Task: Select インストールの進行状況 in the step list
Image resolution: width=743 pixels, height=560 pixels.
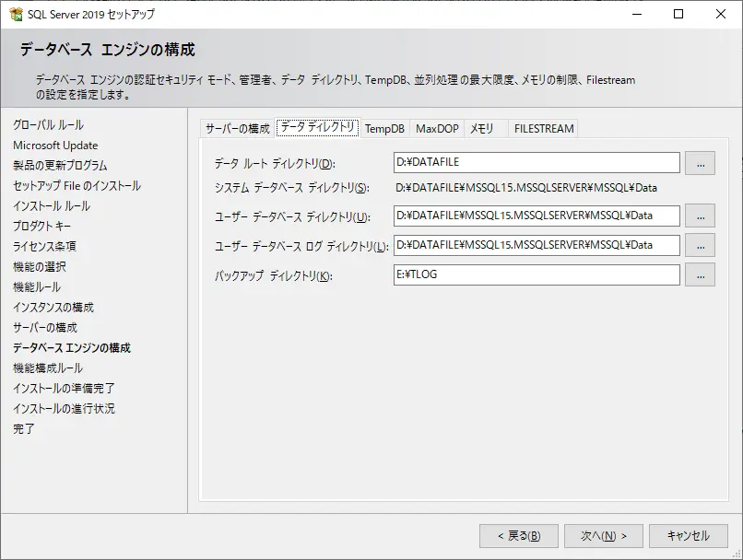Action: tap(64, 409)
